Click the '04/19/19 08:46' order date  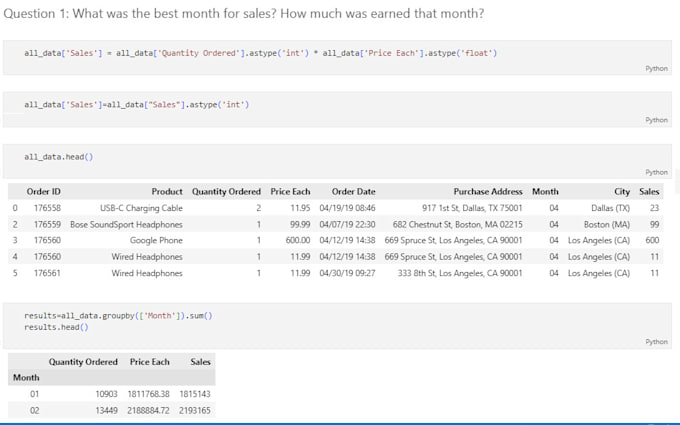coord(347,208)
